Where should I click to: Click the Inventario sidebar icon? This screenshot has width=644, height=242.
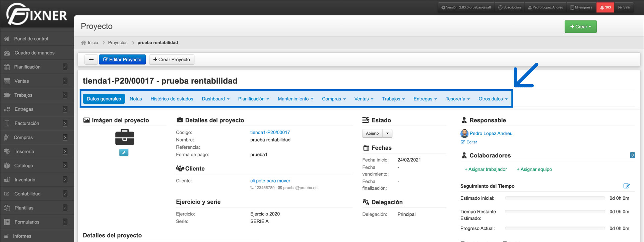point(7,180)
